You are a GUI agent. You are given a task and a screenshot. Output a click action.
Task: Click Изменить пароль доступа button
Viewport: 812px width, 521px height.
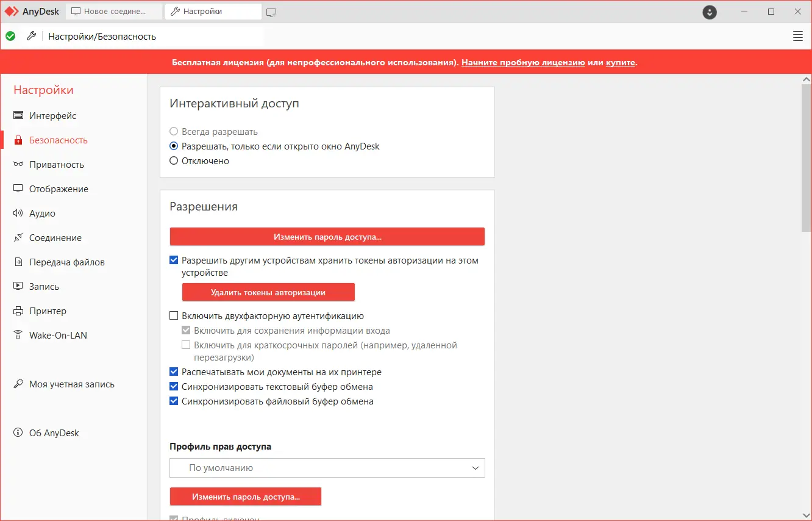(x=327, y=236)
